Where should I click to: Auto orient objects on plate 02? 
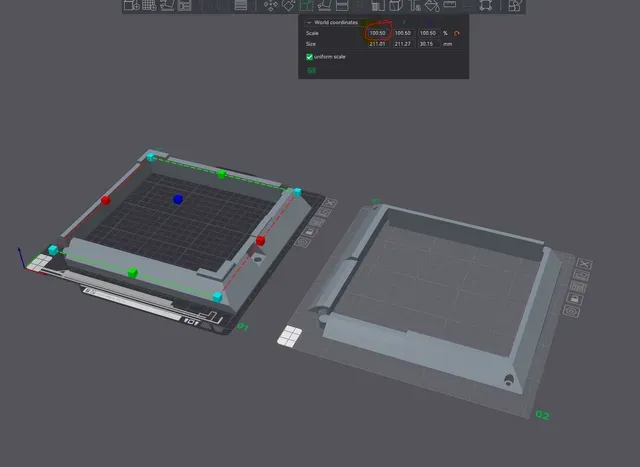coord(581,275)
